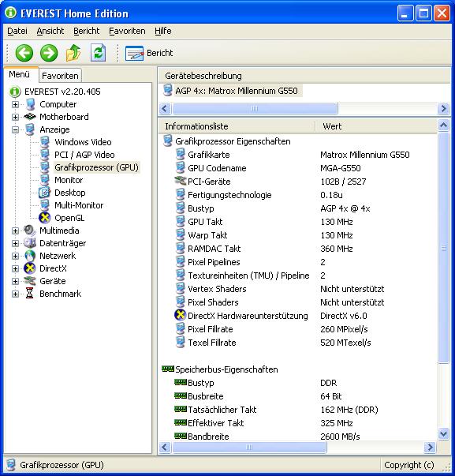Go back with the green left arrow
Screen dimensions: 455x476
[x=24, y=53]
